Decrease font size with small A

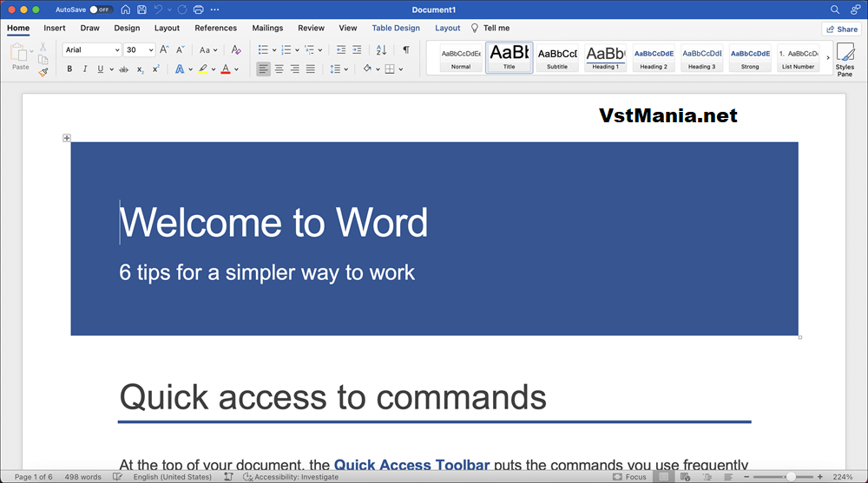pos(180,49)
